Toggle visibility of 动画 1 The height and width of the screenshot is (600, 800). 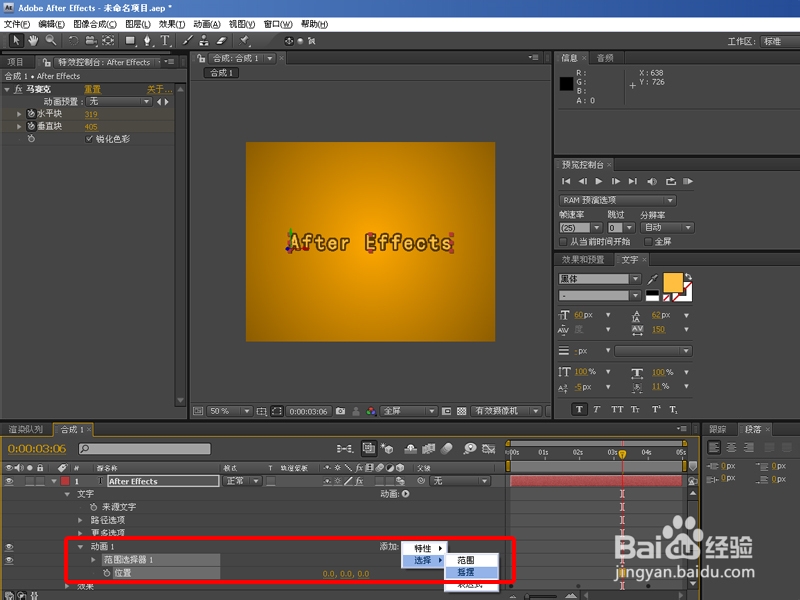coord(9,546)
